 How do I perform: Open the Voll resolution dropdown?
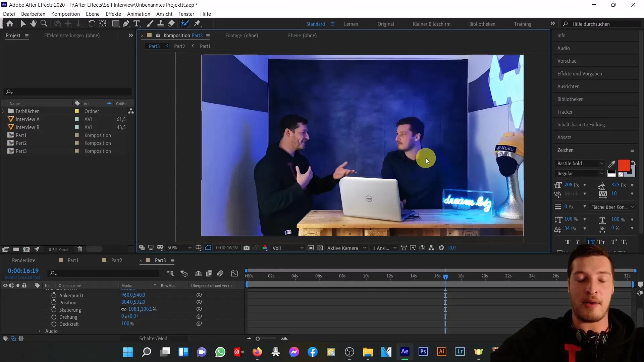pos(288,248)
